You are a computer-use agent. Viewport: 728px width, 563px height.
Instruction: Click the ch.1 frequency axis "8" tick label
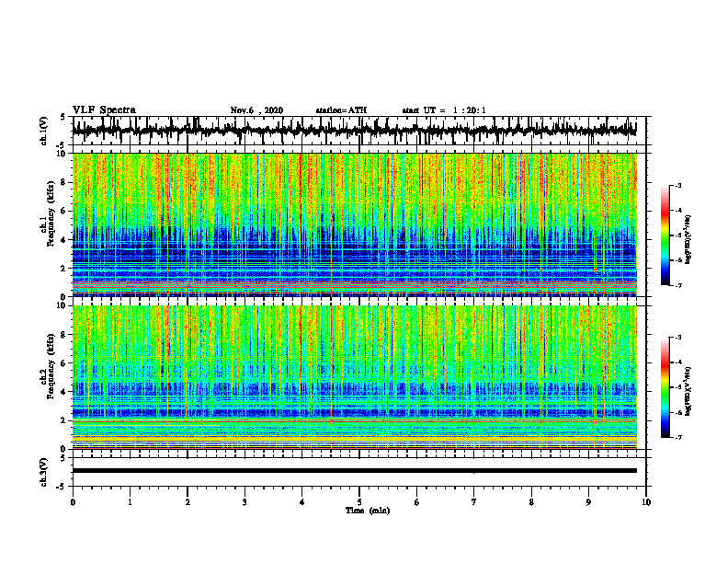coord(63,182)
